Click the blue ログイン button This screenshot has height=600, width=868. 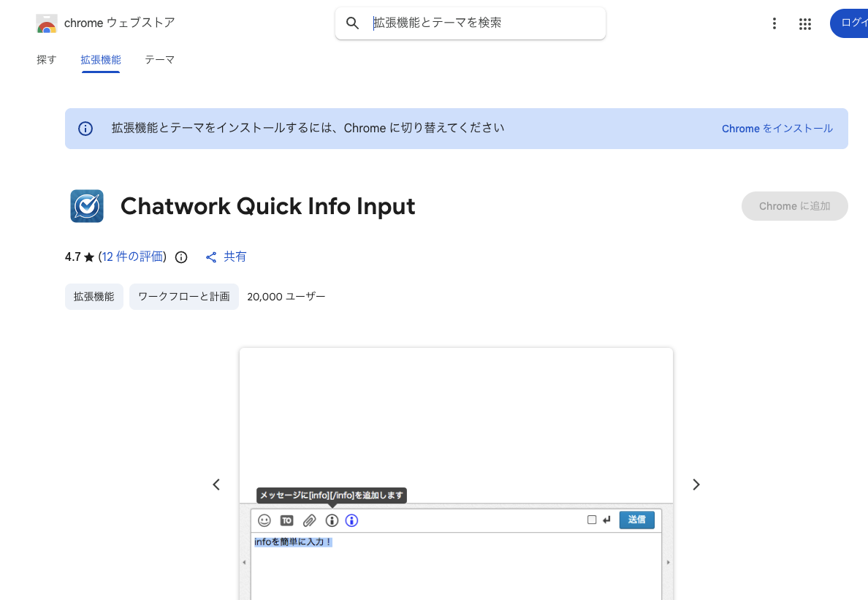coord(849,23)
